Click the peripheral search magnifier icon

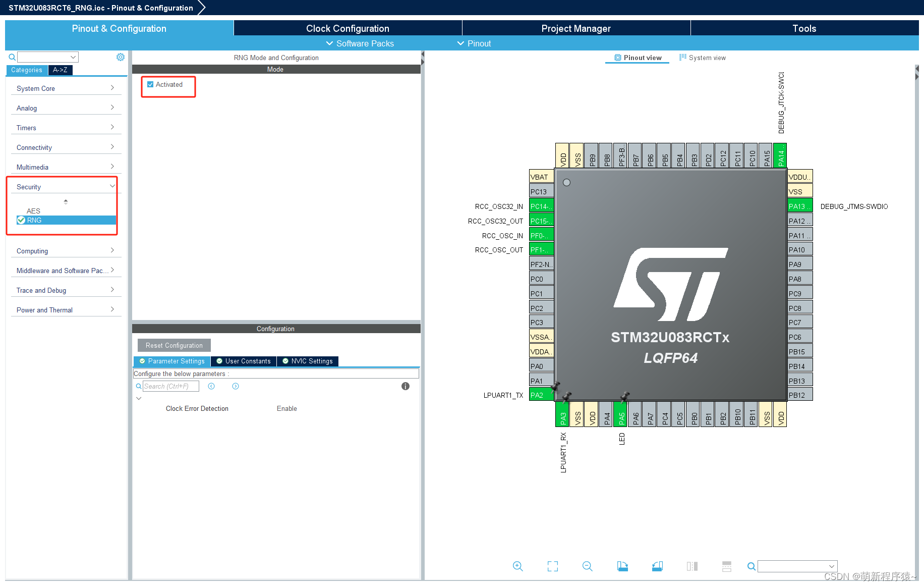pos(12,57)
